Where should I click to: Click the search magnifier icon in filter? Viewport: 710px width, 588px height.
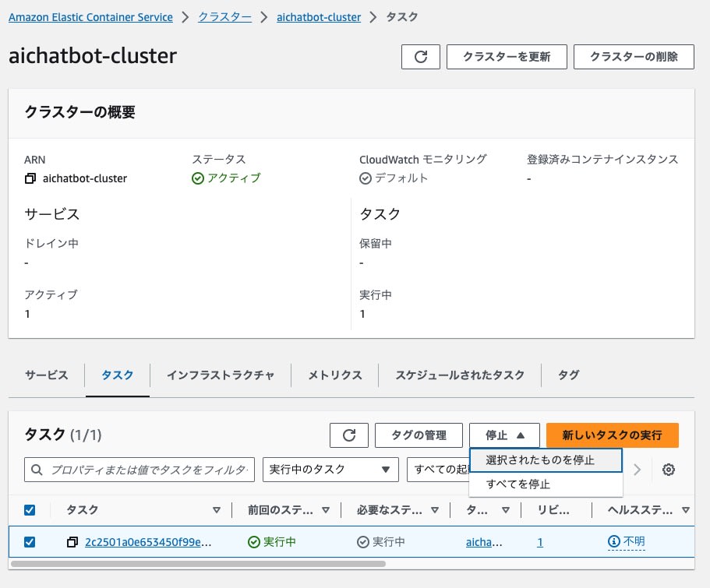click(37, 470)
